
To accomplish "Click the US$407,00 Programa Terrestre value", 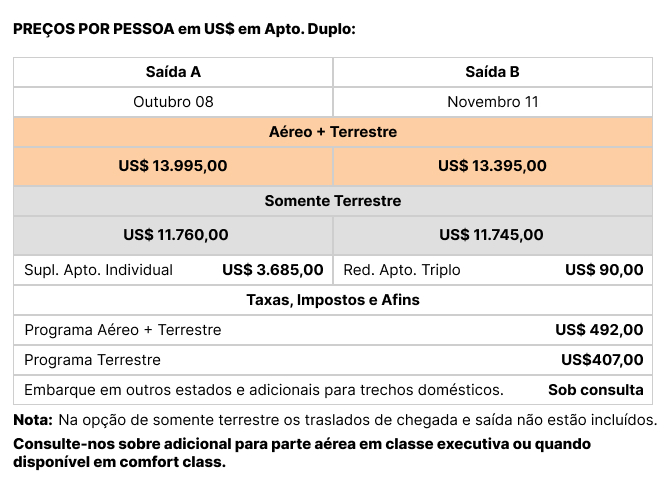I will click(602, 360).
